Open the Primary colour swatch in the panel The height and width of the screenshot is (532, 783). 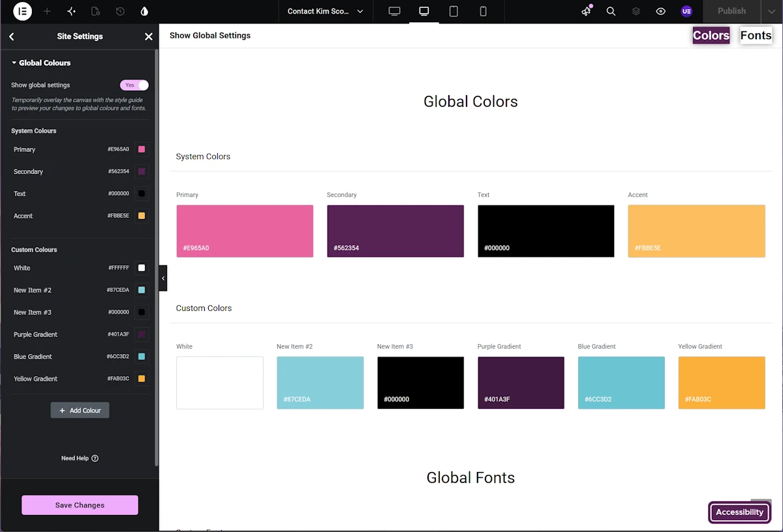142,149
